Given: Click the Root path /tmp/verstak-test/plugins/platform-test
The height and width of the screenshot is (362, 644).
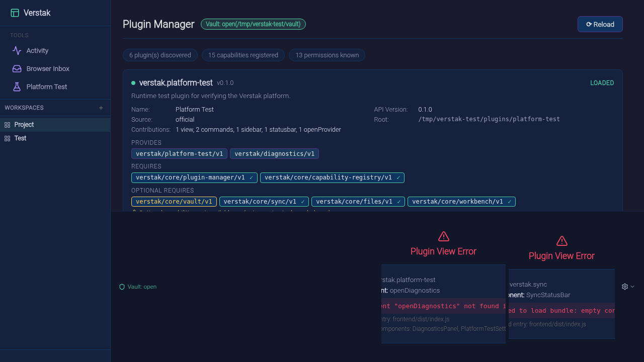Looking at the screenshot, I should [x=489, y=120].
